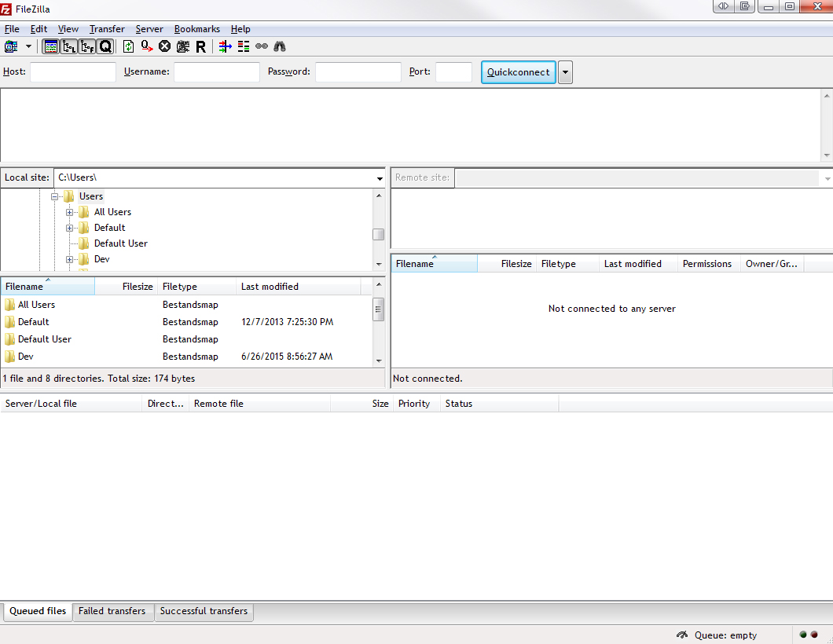
Task: Search for files with the binoculars icon
Action: 280,46
